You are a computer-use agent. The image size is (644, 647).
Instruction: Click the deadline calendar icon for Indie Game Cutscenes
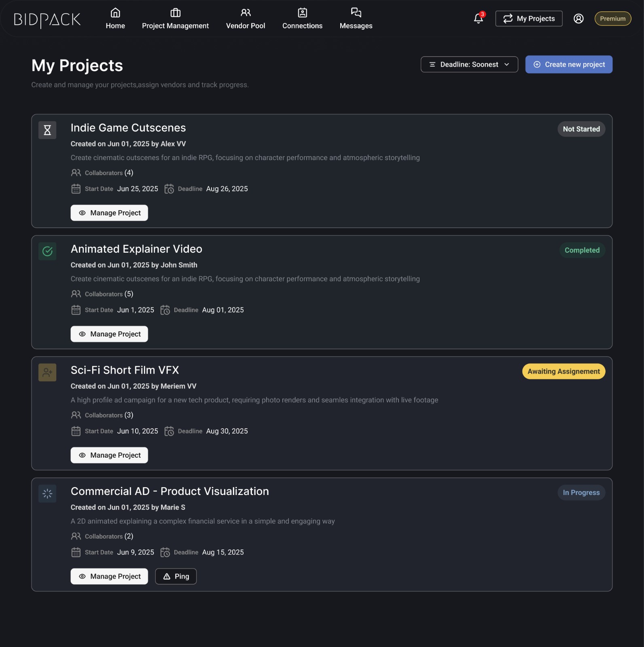click(169, 189)
